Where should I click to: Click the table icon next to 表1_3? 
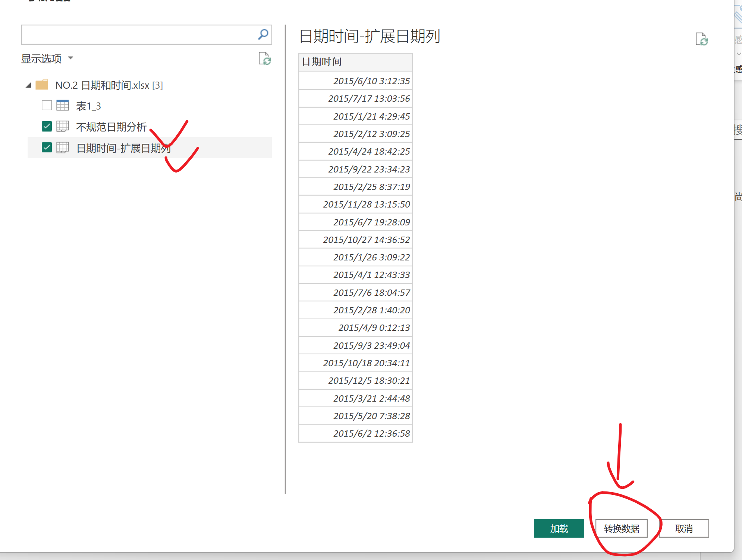click(63, 106)
